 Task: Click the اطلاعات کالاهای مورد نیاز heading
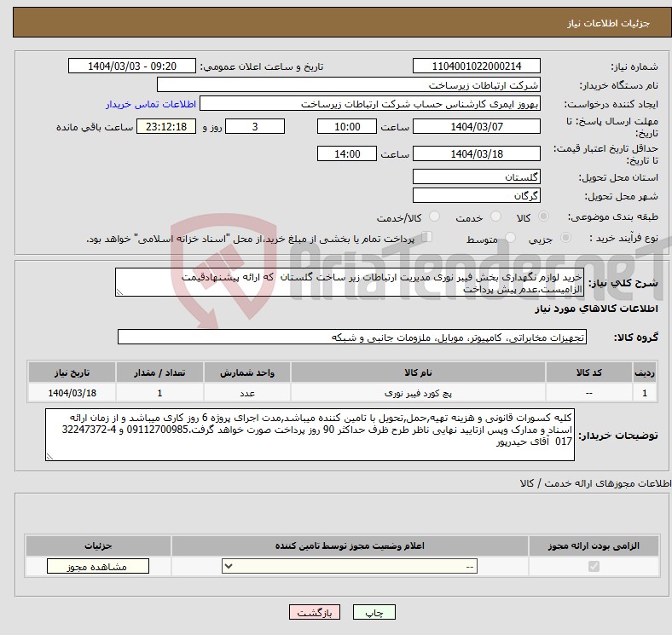[x=596, y=309]
